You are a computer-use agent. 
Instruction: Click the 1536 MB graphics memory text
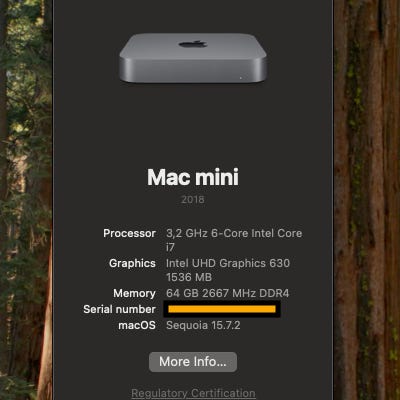coord(189,277)
